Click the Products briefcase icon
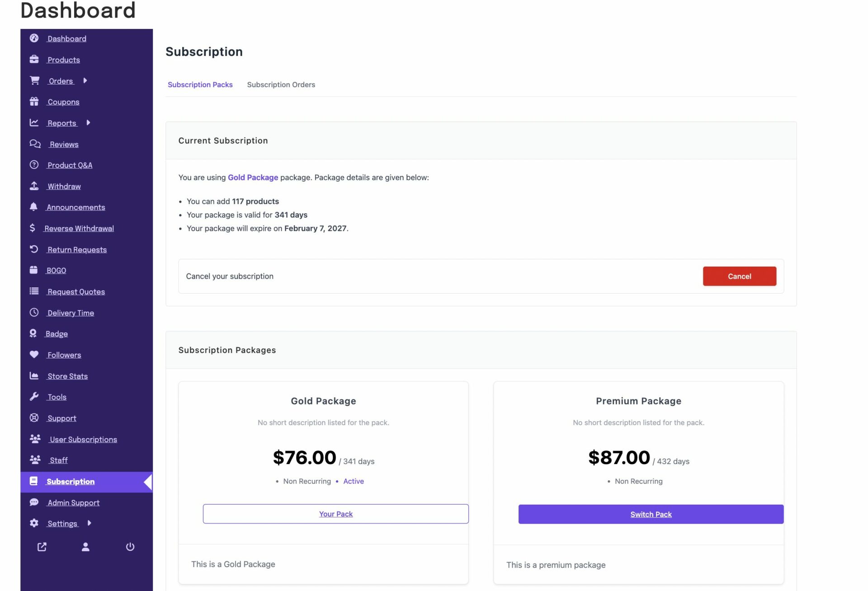 tap(34, 60)
